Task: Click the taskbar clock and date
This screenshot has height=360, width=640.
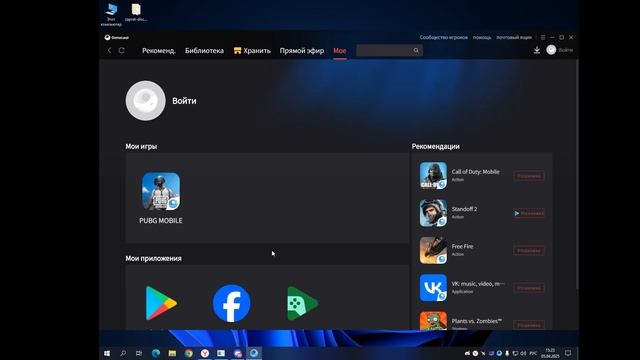Action: coord(550,353)
